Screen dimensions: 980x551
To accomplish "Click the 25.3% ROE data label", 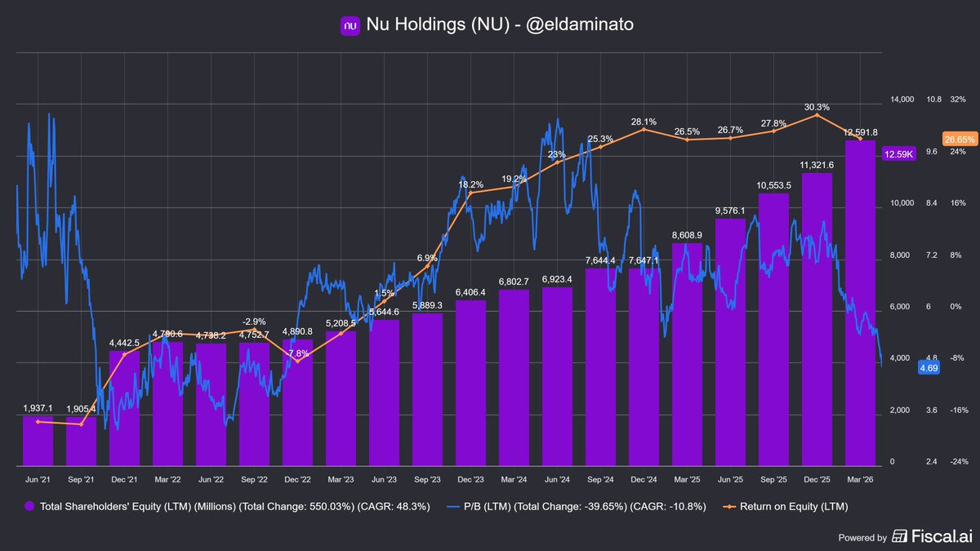I will point(600,139).
